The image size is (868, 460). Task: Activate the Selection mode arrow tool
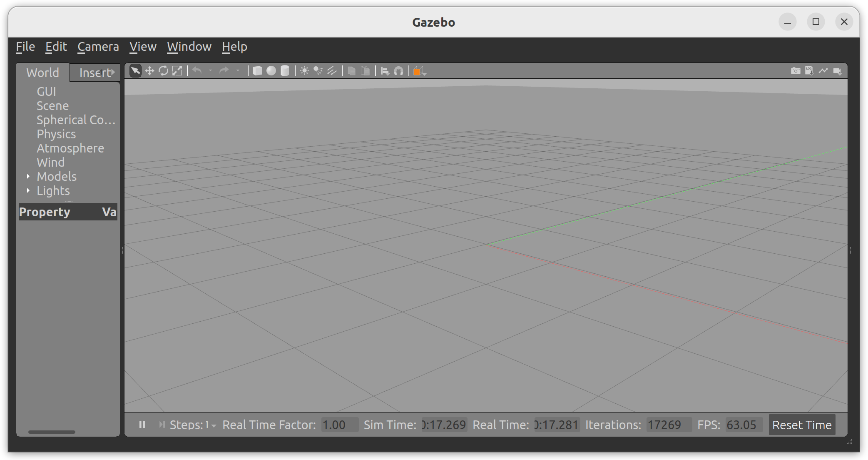click(135, 71)
